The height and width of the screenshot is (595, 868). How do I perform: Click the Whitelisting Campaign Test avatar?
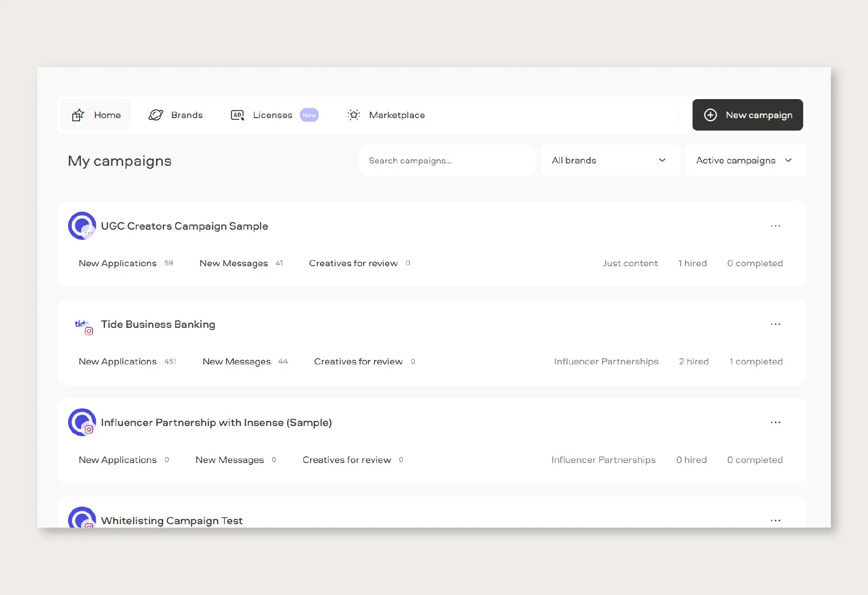click(x=82, y=520)
